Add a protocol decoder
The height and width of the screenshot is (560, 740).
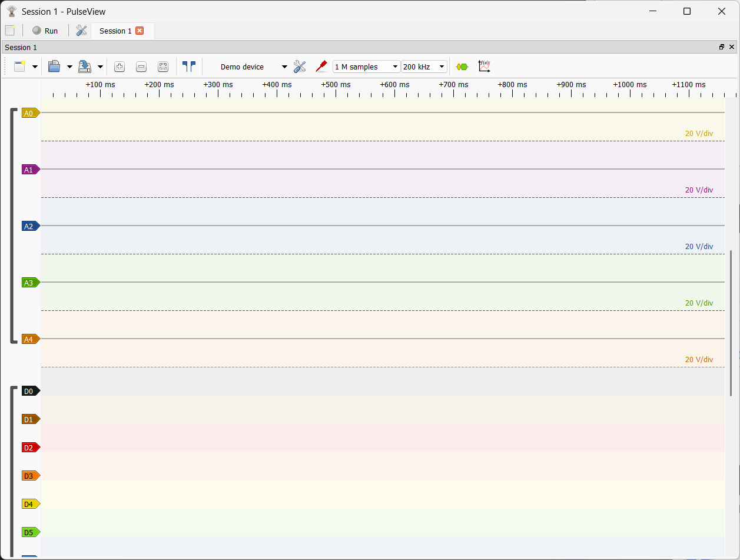tap(461, 67)
